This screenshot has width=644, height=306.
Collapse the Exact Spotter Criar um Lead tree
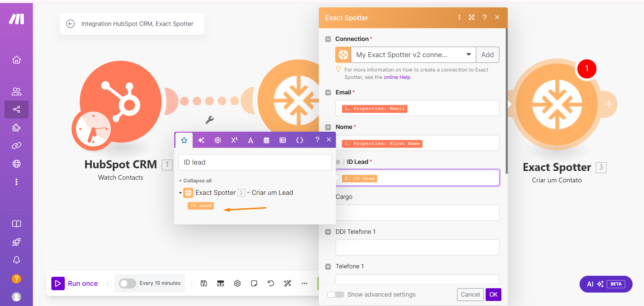180,193
